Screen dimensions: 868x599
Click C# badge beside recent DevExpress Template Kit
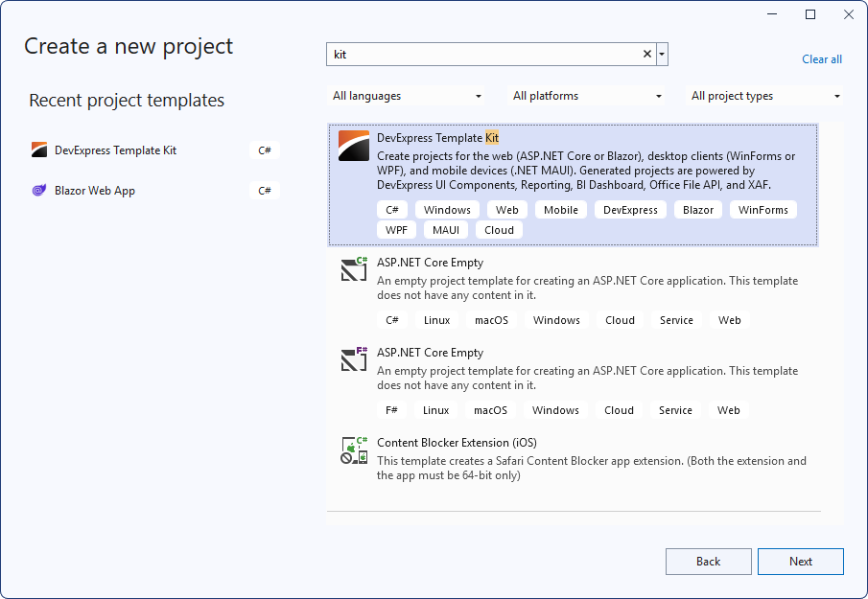[x=265, y=150]
